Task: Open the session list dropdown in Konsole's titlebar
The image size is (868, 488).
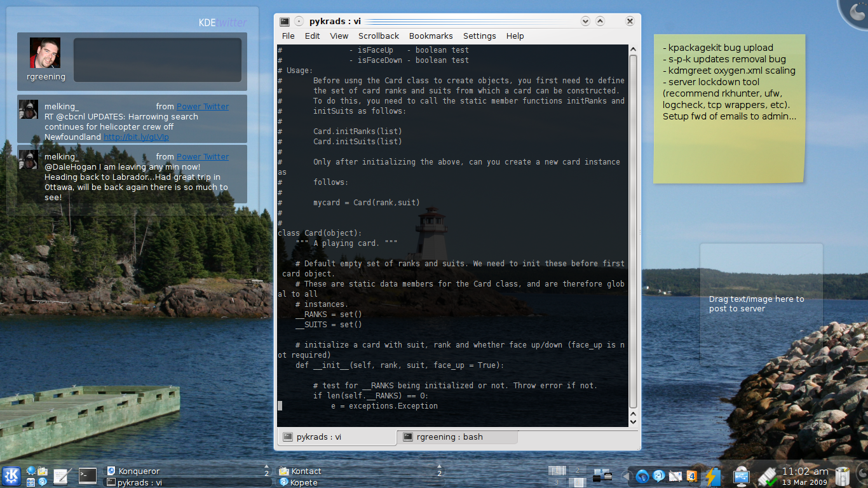Action: [x=584, y=21]
